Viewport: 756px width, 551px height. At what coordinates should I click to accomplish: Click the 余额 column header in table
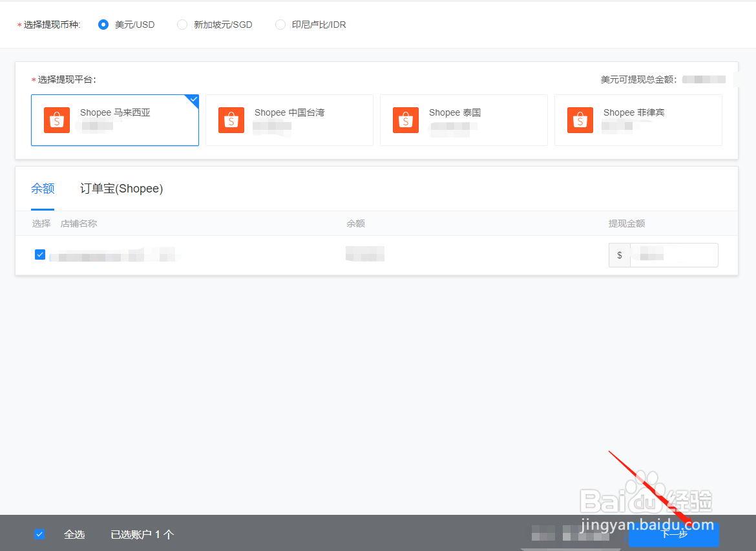(356, 224)
